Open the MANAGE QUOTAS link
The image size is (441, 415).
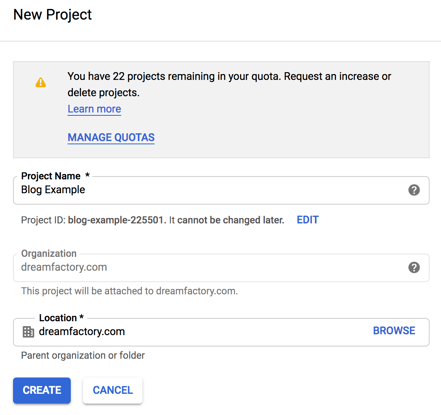pos(111,137)
